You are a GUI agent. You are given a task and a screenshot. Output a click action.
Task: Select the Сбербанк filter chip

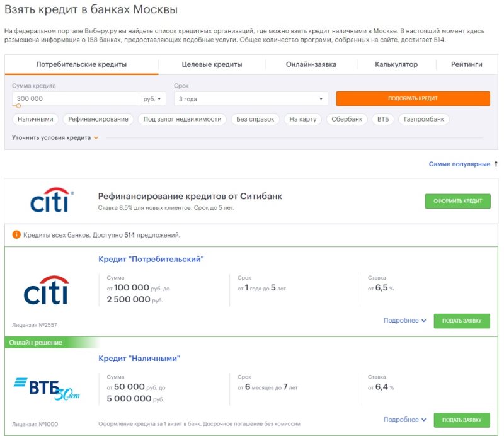pos(348,119)
